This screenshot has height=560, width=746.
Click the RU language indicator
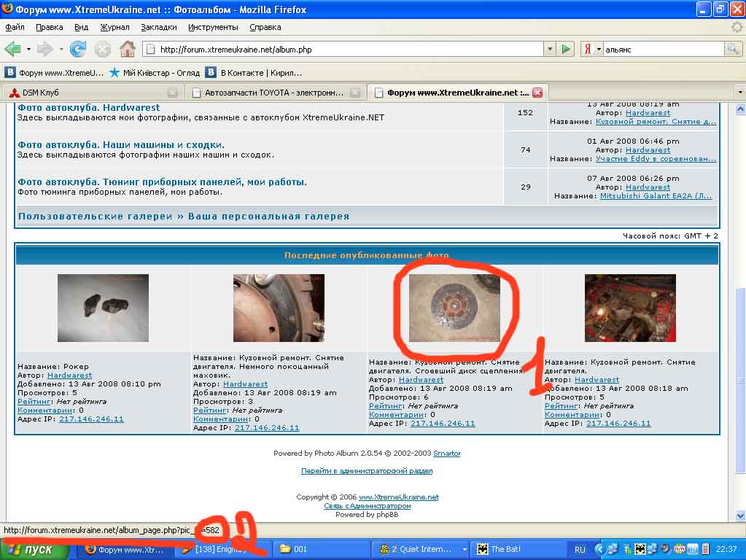click(x=580, y=550)
